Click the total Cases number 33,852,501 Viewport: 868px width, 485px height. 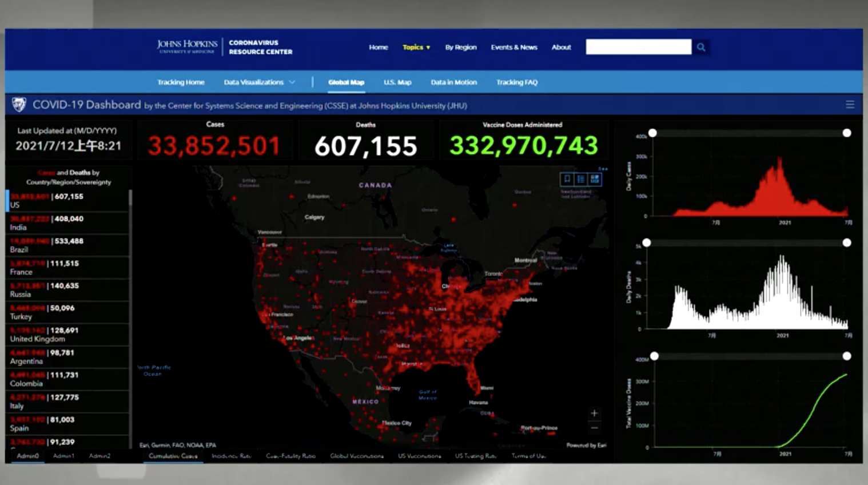click(x=214, y=146)
